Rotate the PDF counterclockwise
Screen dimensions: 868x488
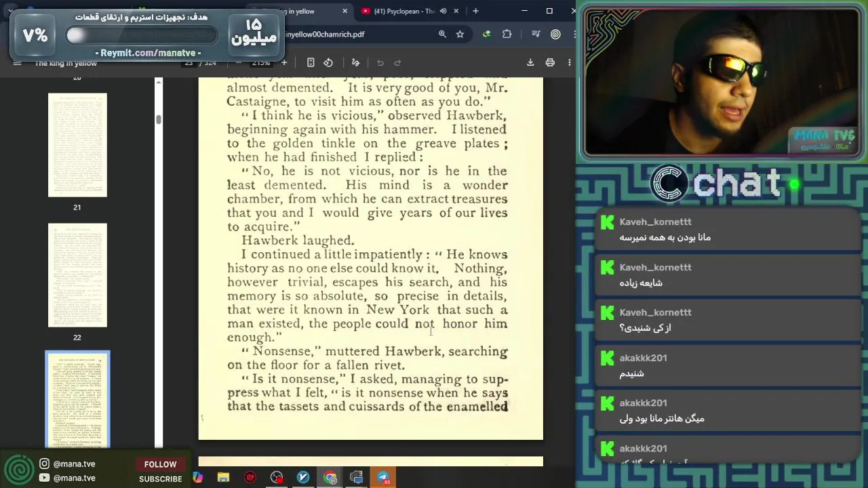coord(328,62)
